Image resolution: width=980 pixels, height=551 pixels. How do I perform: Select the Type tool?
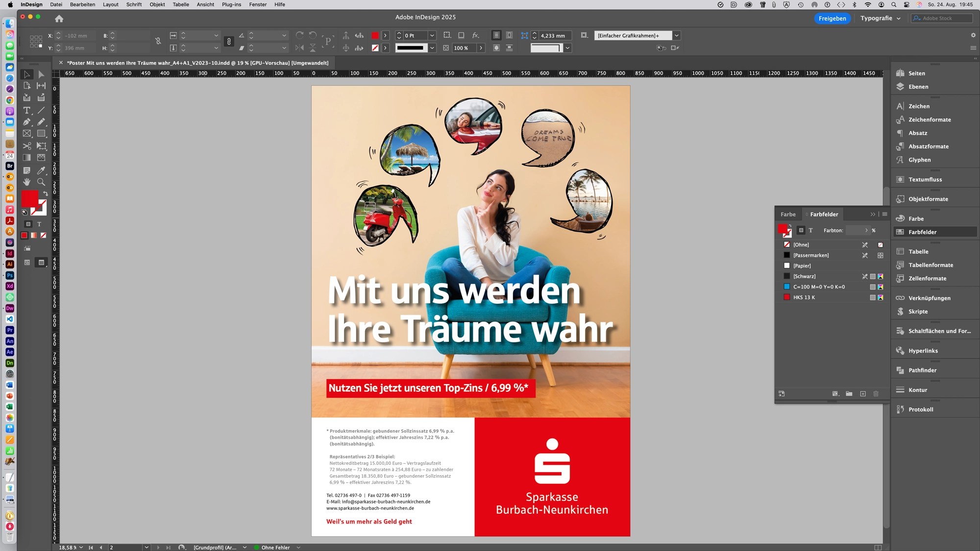click(27, 111)
